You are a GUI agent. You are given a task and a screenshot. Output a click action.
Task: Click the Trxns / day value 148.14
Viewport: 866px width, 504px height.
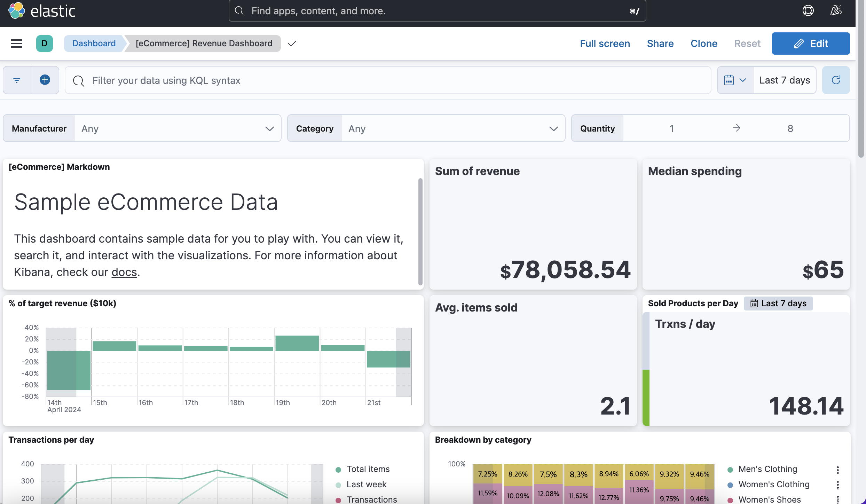pos(806,406)
